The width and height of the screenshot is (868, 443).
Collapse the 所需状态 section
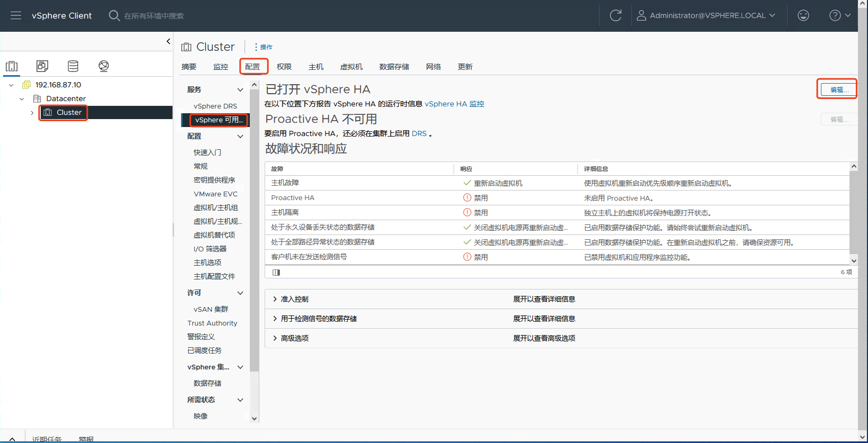point(240,400)
